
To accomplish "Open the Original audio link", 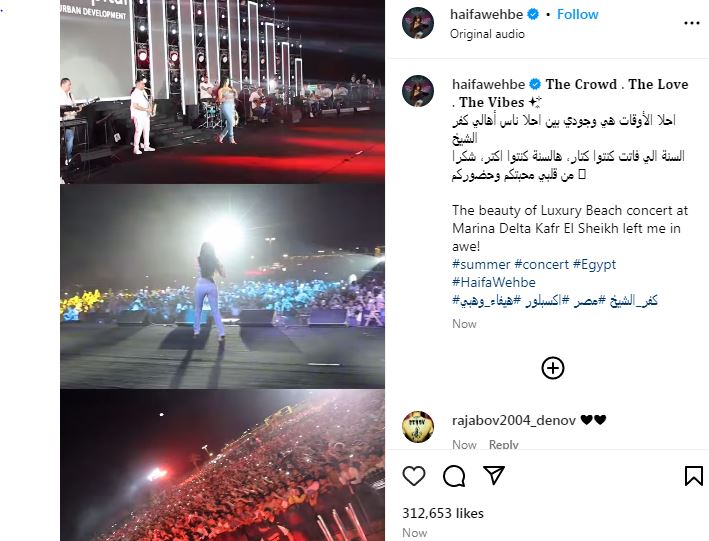I will pos(487,34).
